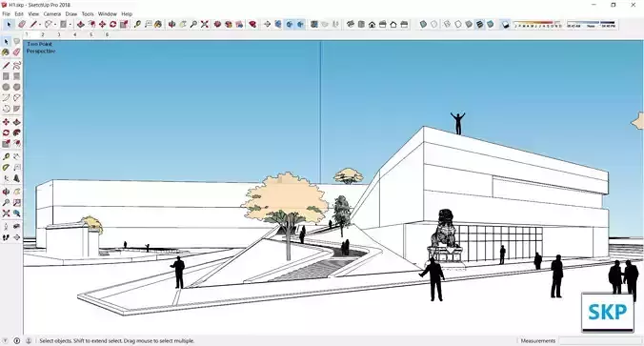Open the Help menu
The width and height of the screenshot is (644, 346).
tap(127, 13)
